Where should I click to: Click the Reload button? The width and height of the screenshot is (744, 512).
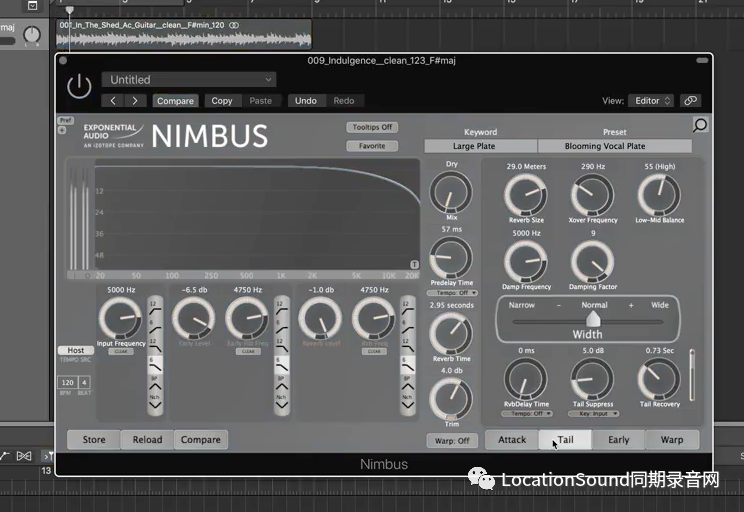pyautogui.click(x=147, y=440)
